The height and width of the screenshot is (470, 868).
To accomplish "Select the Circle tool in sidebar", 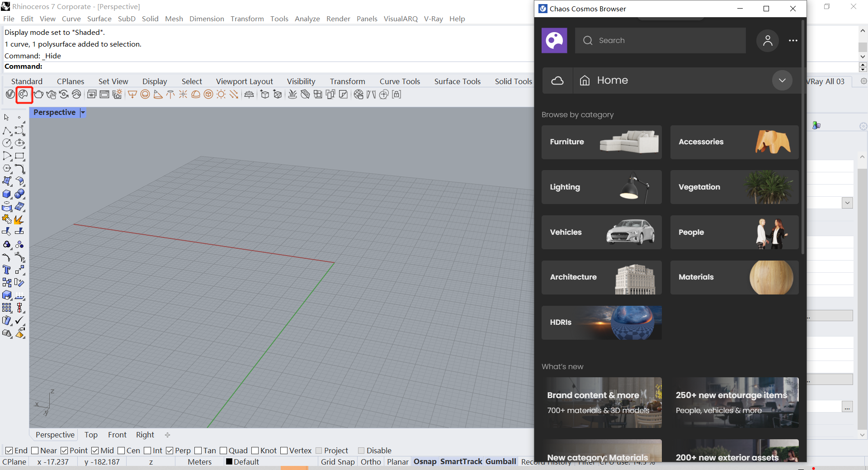I will (7, 143).
